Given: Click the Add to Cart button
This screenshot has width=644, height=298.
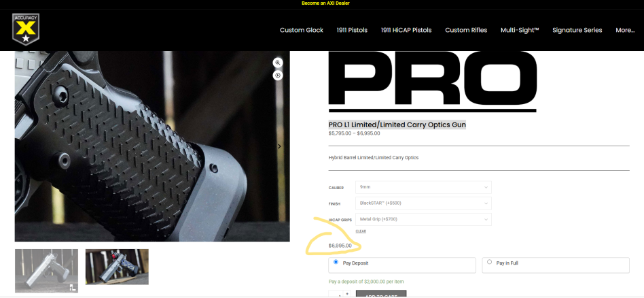Looking at the screenshot, I should pos(380,295).
